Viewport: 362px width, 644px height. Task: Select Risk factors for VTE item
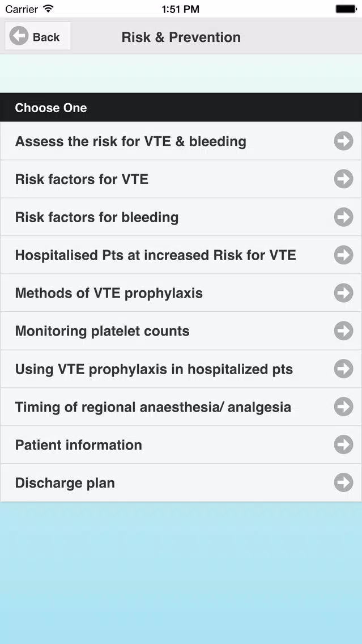[x=181, y=179]
